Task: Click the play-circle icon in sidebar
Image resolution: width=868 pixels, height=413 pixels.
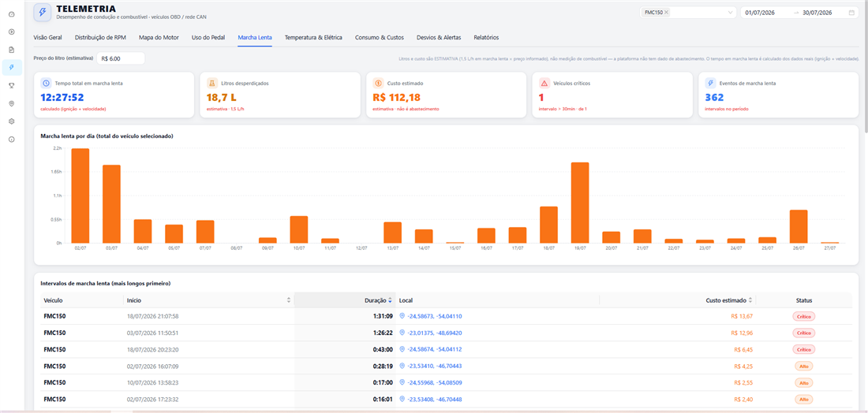Action: tap(12, 32)
